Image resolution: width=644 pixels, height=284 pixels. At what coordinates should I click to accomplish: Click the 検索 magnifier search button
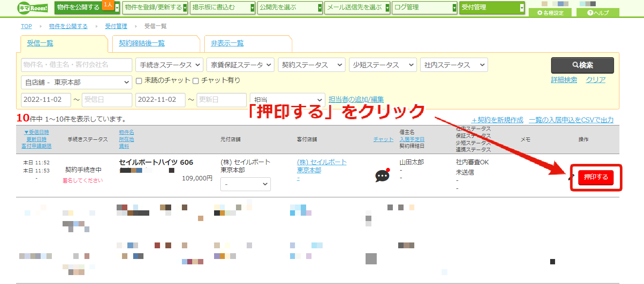click(582, 65)
